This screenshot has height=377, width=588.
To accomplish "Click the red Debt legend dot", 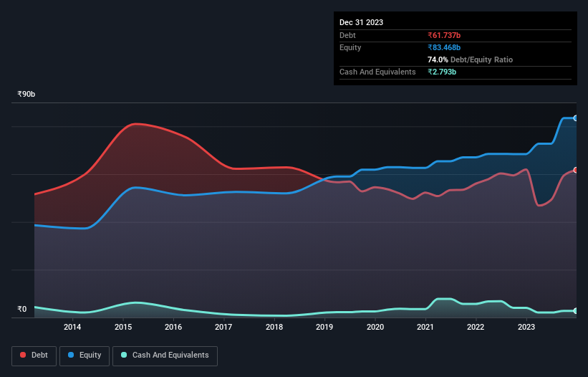I will pos(23,355).
